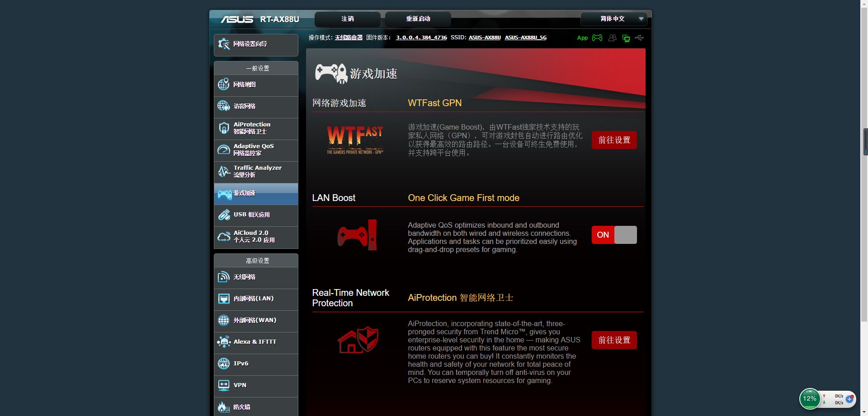
Task: Click the 12% green circle widget
Action: pos(810,399)
